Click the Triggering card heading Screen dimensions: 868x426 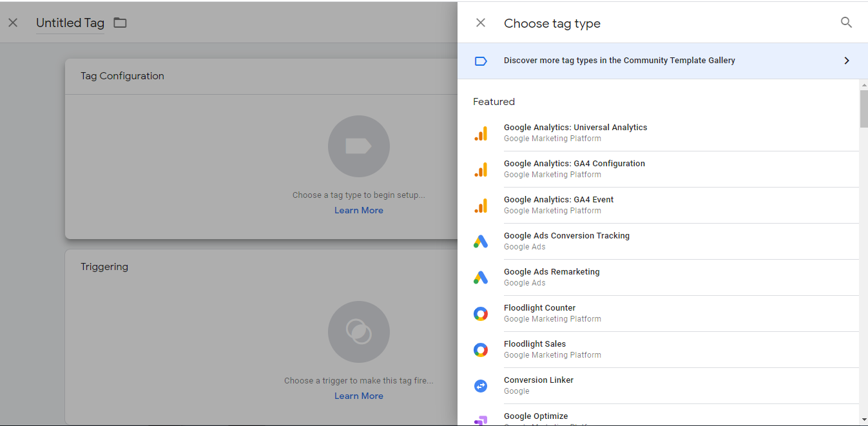click(x=104, y=267)
